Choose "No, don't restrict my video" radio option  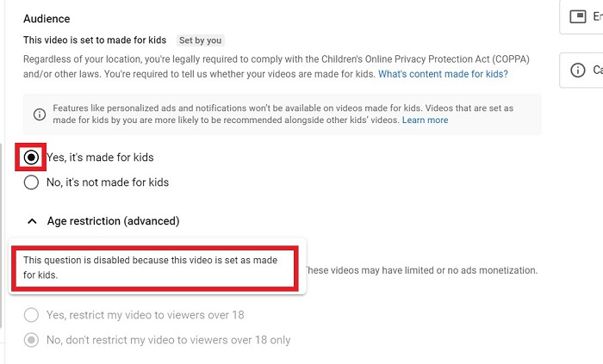tap(32, 340)
